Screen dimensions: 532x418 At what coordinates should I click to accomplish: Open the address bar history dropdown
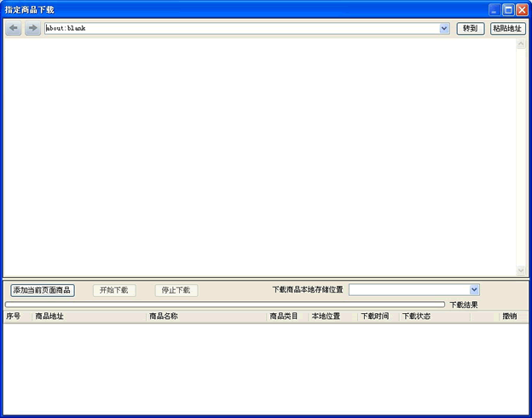[x=444, y=28]
